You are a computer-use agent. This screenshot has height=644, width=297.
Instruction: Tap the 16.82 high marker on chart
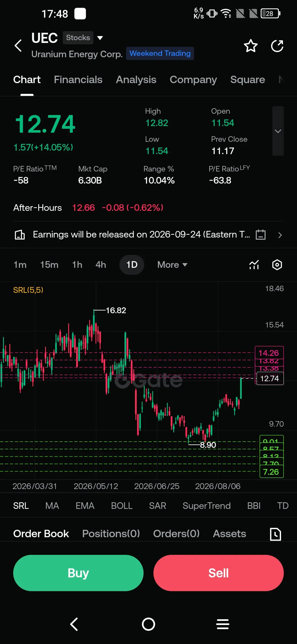click(x=116, y=310)
